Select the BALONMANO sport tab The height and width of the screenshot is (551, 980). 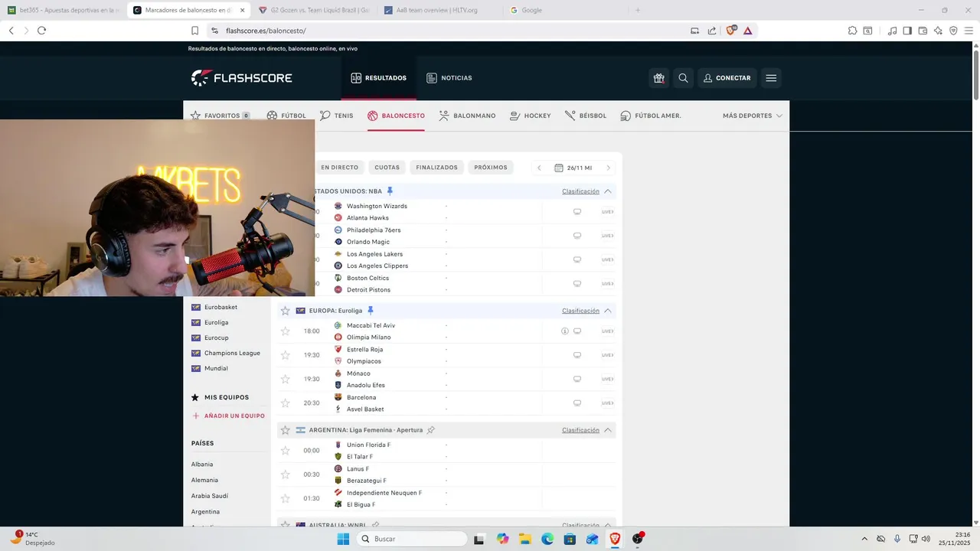coord(467,116)
